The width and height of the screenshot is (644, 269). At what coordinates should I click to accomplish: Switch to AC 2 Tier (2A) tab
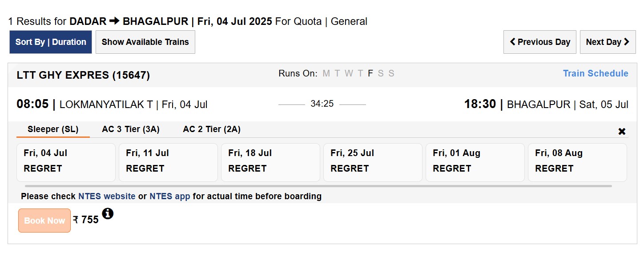tap(212, 129)
